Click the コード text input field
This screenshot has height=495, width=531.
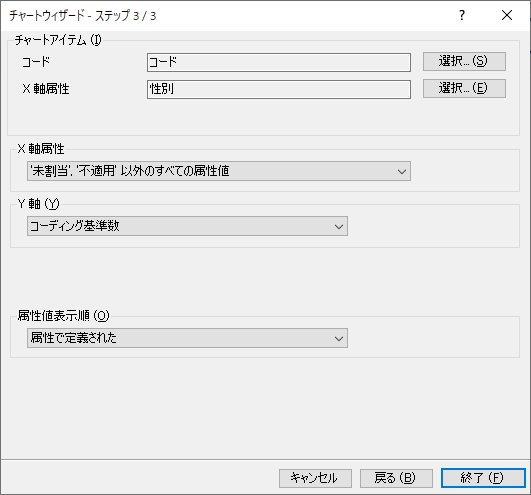tap(279, 62)
